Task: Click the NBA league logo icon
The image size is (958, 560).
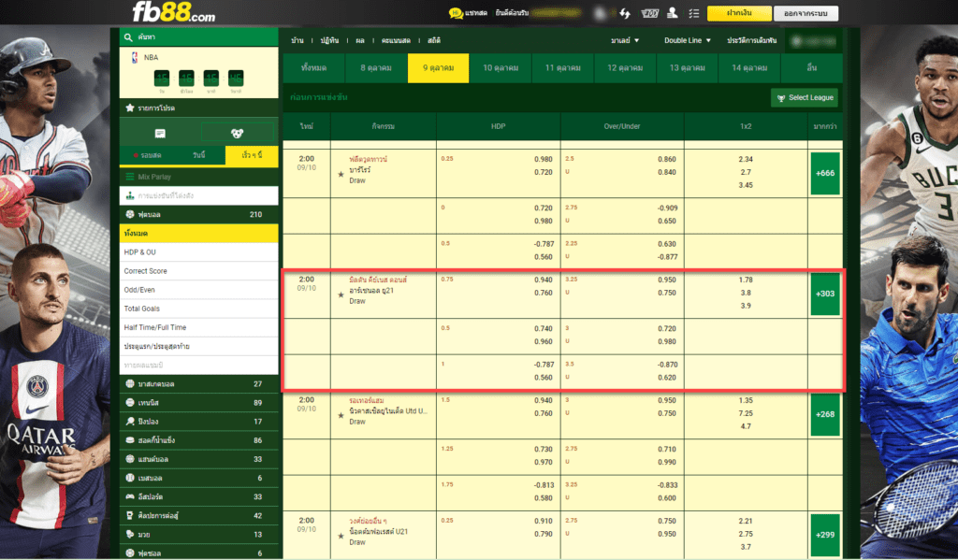Action: (x=135, y=57)
